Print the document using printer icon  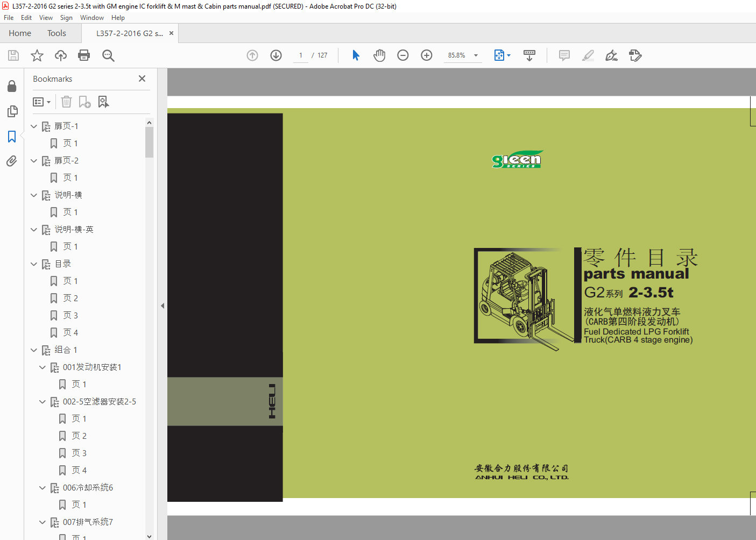[84, 55]
